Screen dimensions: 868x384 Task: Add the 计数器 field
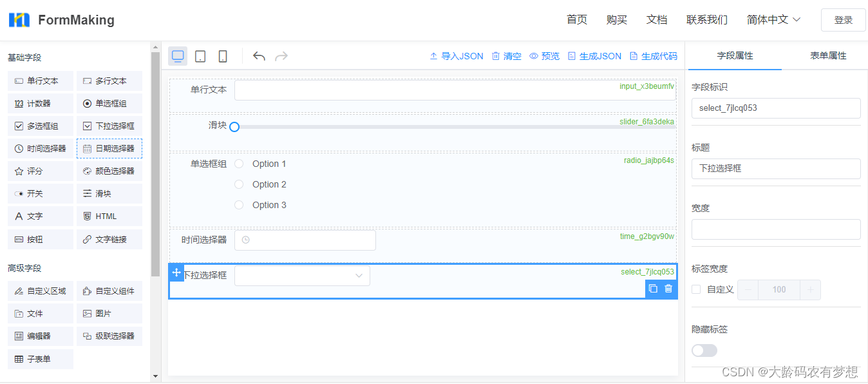pos(41,104)
